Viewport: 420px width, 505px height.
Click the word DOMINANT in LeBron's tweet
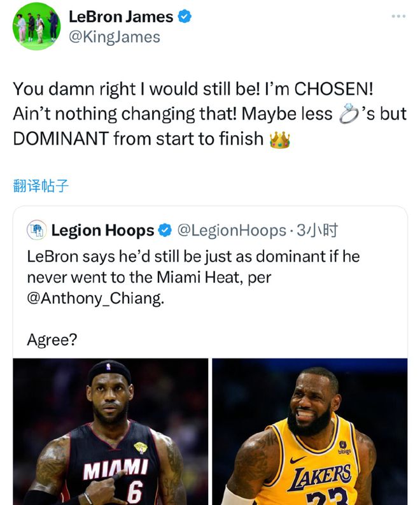(60, 139)
